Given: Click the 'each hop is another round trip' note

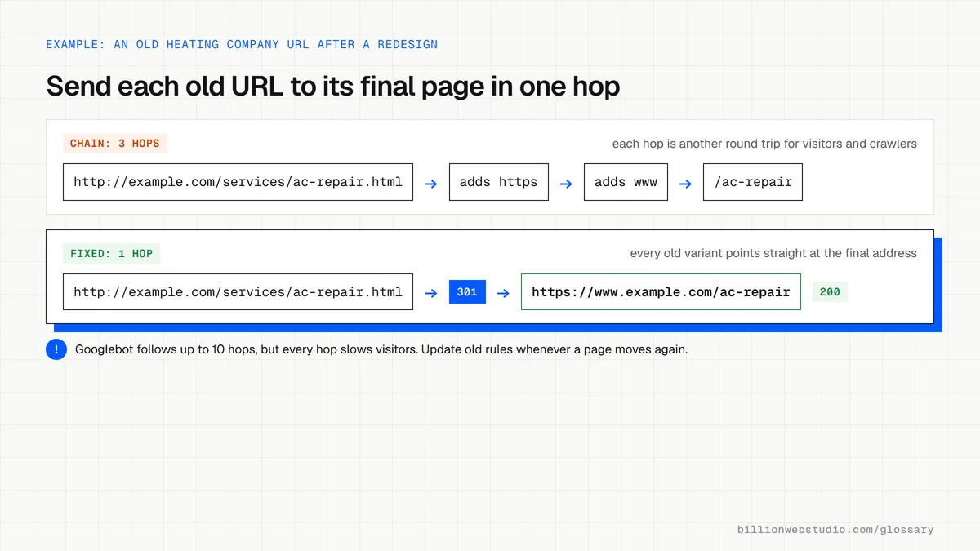Looking at the screenshot, I should coord(764,144).
